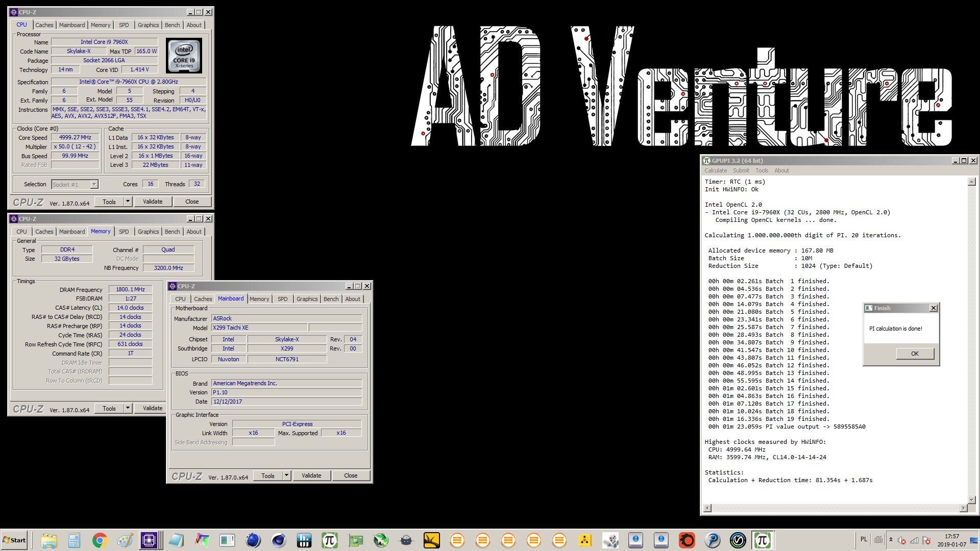Click the Intel Core i9 logo

click(184, 55)
